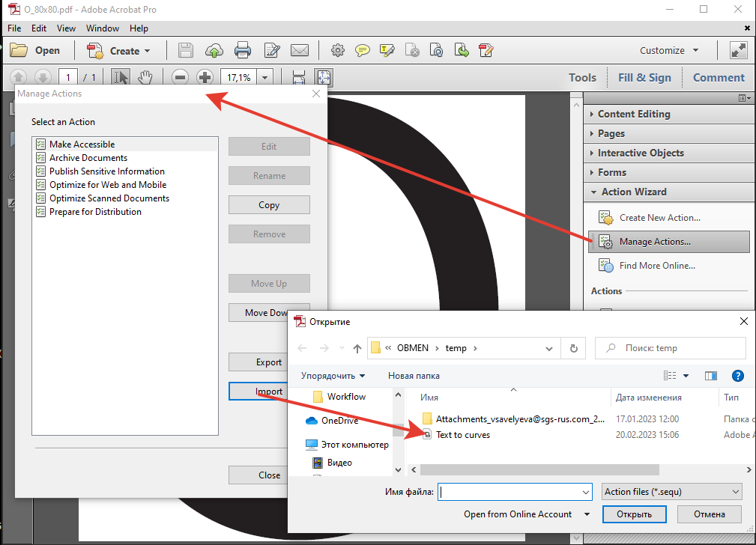
Task: Click the blue help icon in Открытие dialog
Action: 738,375
